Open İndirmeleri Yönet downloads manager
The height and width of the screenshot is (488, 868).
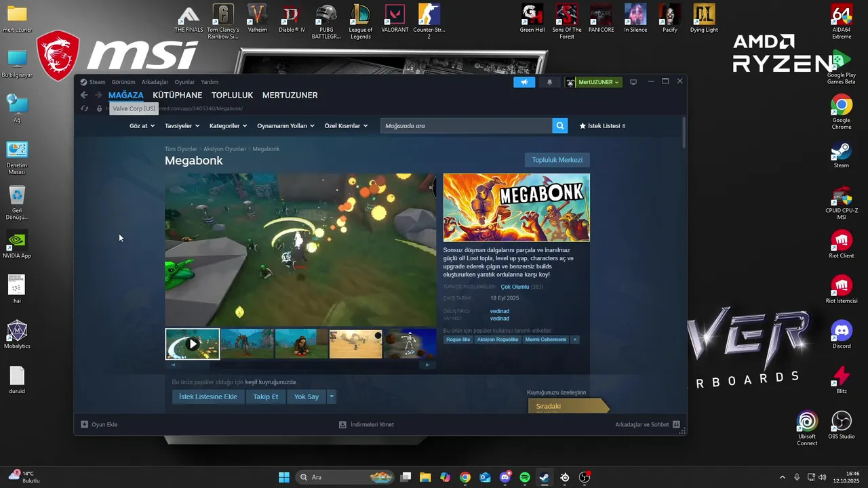click(366, 424)
